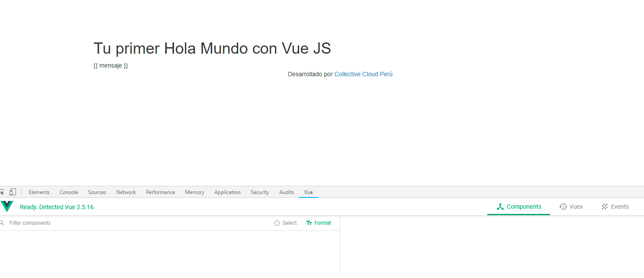
Task: Click the Vue logo icon
Action: [7, 207]
